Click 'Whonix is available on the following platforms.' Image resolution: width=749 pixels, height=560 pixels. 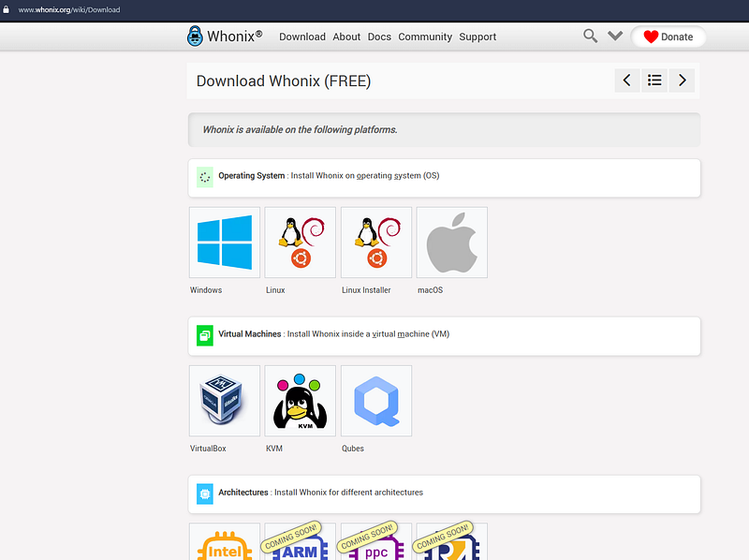pyautogui.click(x=300, y=129)
